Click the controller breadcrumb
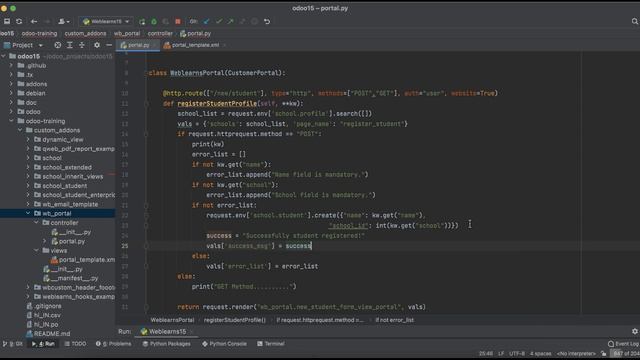The width and height of the screenshot is (640, 360). [160, 33]
